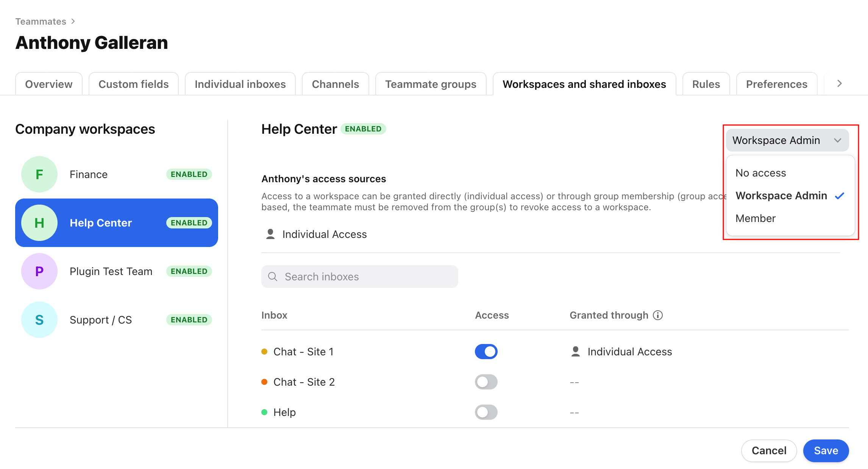Click the Chat - Site 2 inbox name
Screen dimensions: 868x469
coord(304,382)
